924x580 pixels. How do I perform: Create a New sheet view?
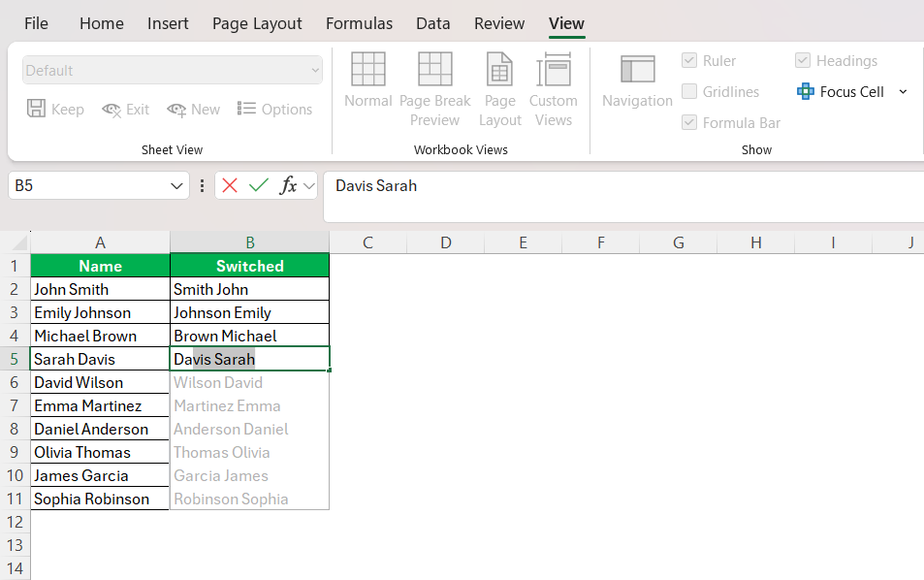pyautogui.click(x=193, y=109)
